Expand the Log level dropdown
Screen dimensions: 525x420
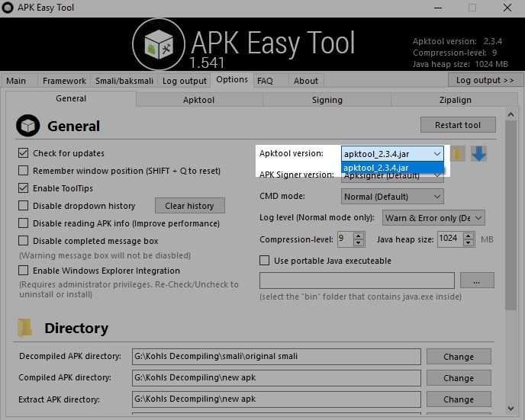[433, 218]
